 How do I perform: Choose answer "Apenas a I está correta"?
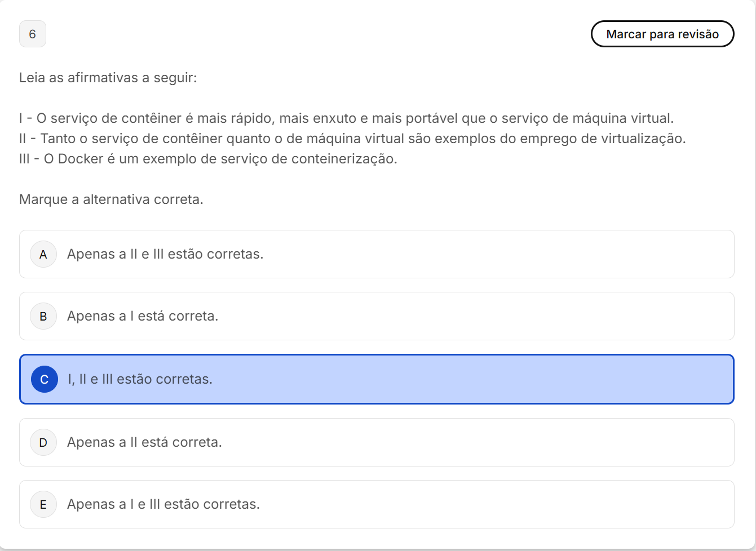143,317
